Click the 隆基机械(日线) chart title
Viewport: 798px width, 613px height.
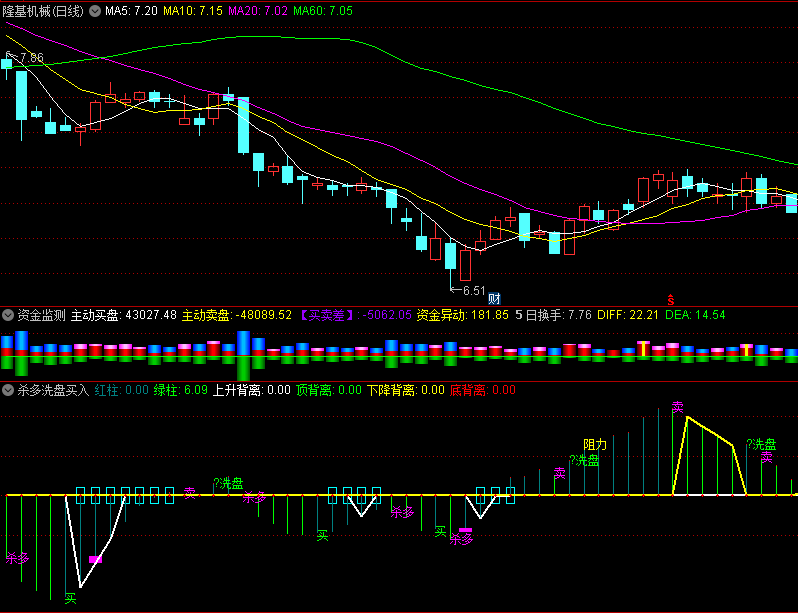43,11
